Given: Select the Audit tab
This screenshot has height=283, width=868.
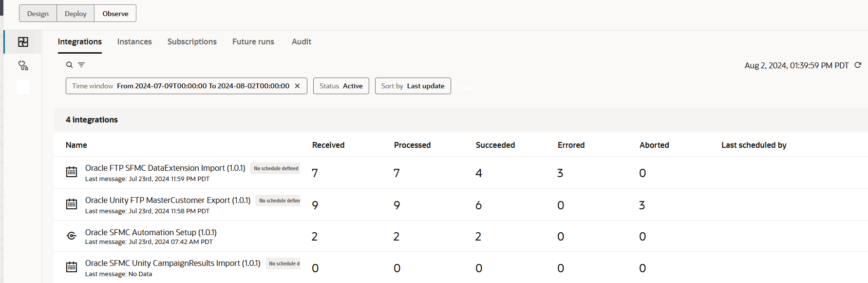Looking at the screenshot, I should click(x=302, y=42).
